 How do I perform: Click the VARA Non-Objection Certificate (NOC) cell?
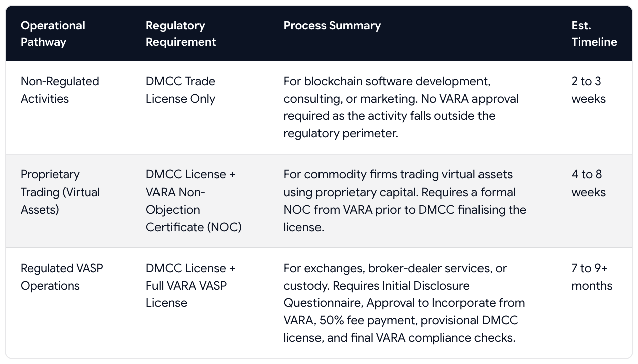(194, 201)
